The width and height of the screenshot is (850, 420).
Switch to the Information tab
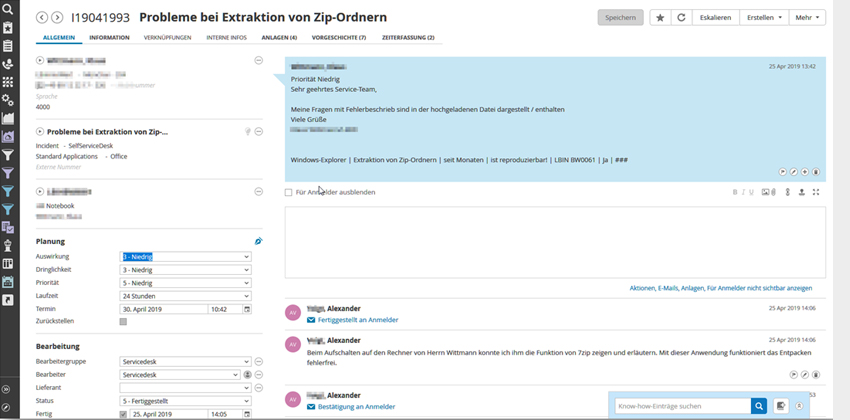tap(109, 37)
